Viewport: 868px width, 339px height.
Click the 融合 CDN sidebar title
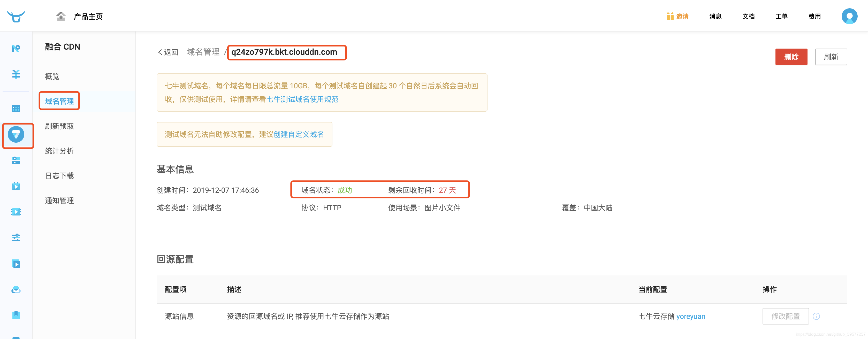pos(62,47)
